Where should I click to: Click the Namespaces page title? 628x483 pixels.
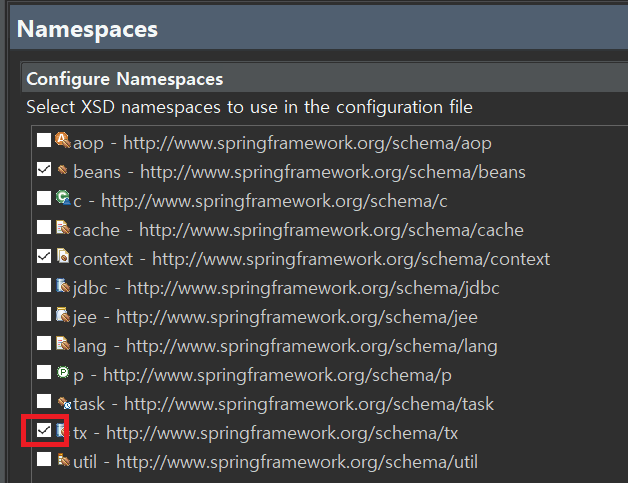[x=87, y=30]
